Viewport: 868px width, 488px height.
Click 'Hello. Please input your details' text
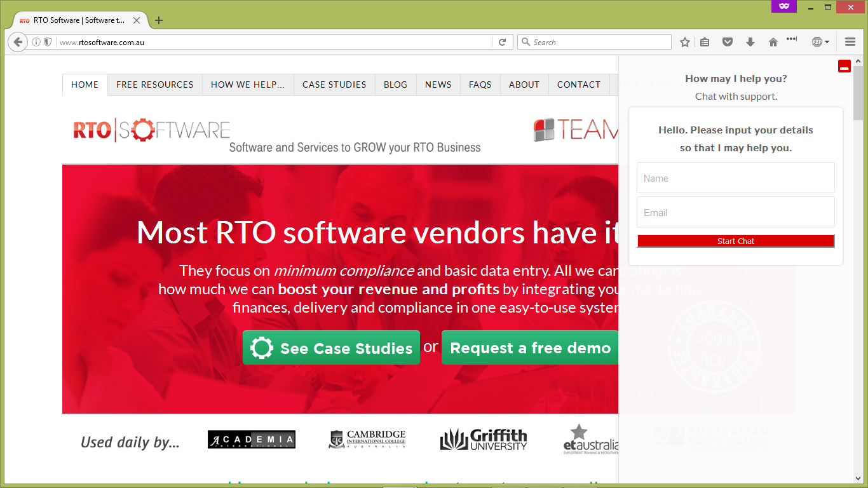pos(736,130)
